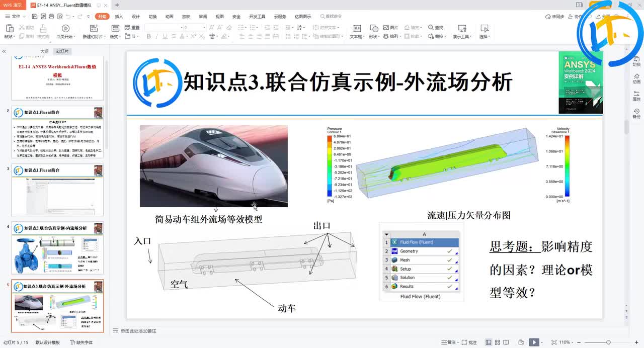Toggle Strikethrough formatting
Screen dimensions: 644x348
173,36
